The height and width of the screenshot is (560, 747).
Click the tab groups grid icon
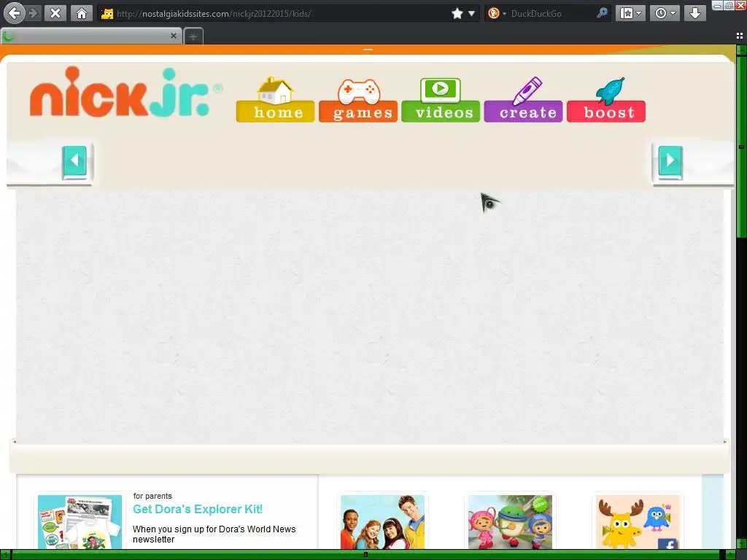740,36
